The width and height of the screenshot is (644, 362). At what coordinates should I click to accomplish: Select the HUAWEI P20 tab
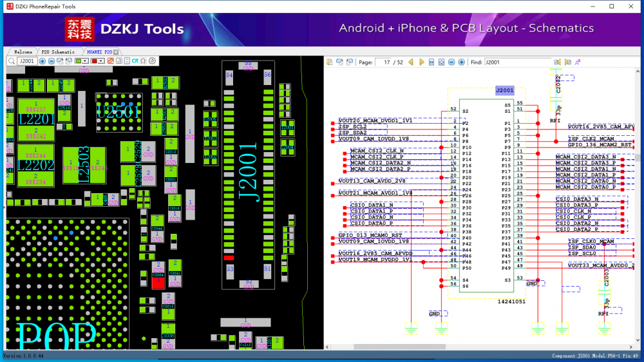99,52
